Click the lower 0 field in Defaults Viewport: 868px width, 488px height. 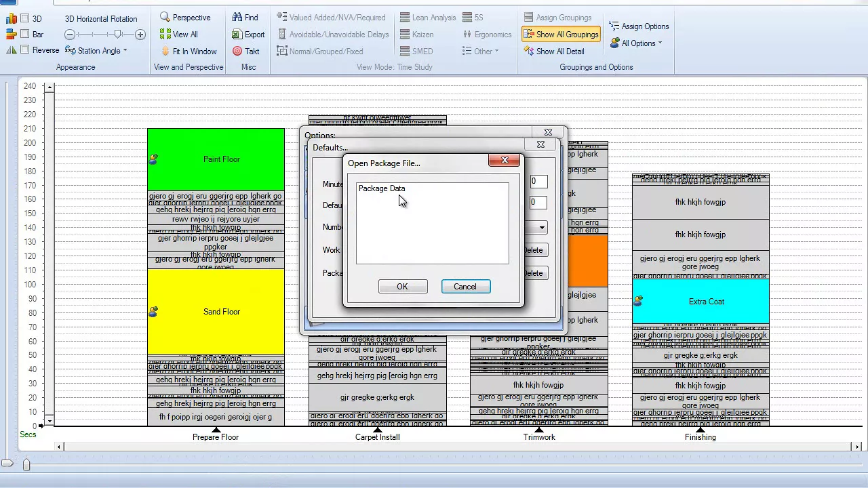point(538,202)
